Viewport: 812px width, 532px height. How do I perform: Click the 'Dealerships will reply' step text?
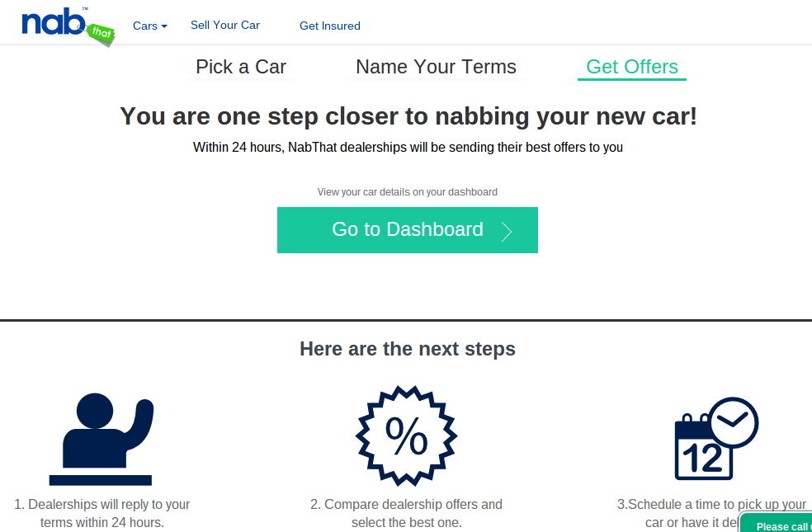tap(102, 513)
